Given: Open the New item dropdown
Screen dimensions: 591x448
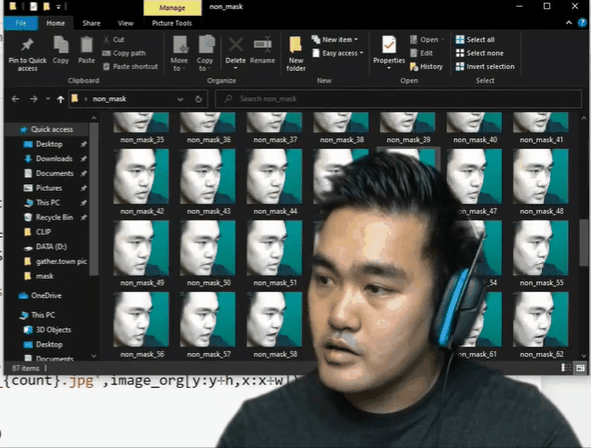Looking at the screenshot, I should pyautogui.click(x=335, y=40).
